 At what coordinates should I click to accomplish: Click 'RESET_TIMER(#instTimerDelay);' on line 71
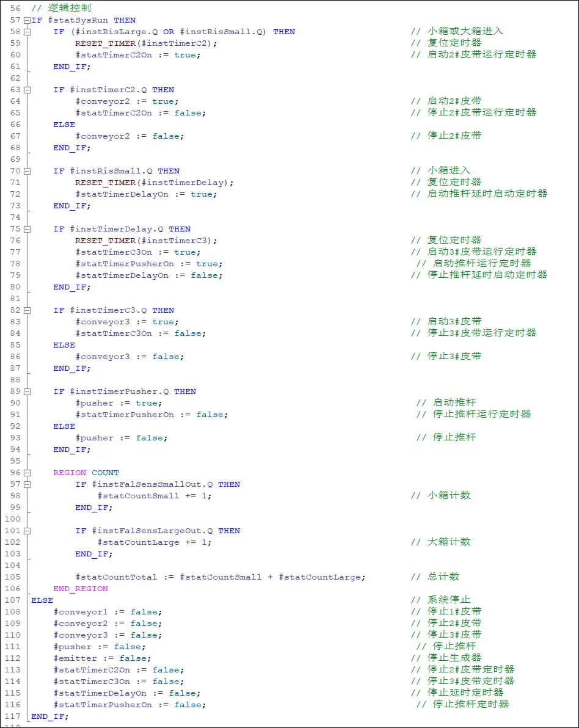pos(154,183)
